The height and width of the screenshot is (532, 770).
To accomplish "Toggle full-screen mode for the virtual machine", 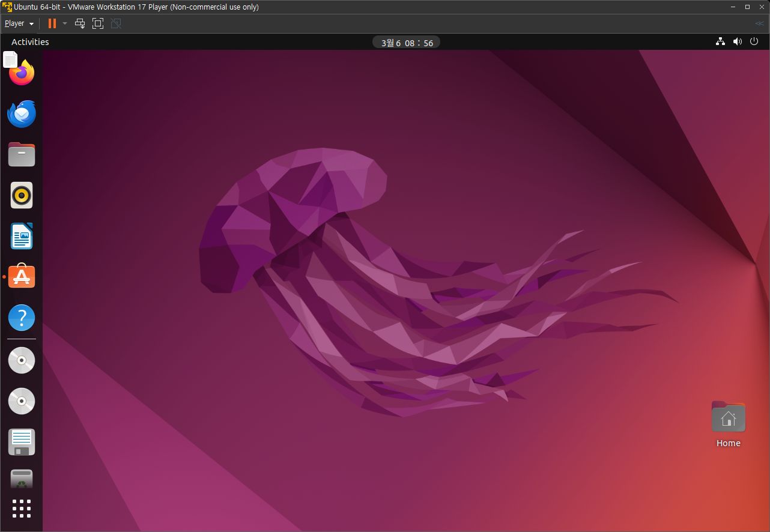I will pyautogui.click(x=98, y=23).
